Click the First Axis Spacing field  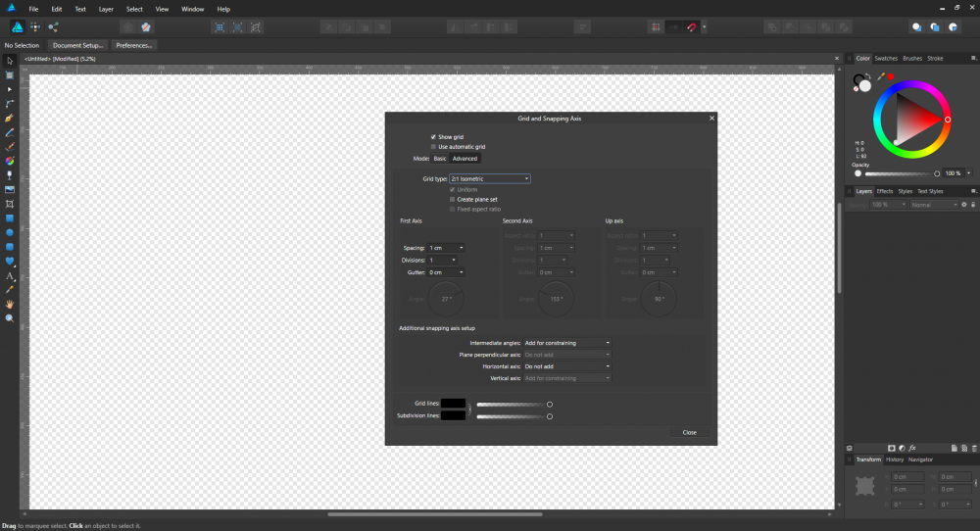(445, 248)
